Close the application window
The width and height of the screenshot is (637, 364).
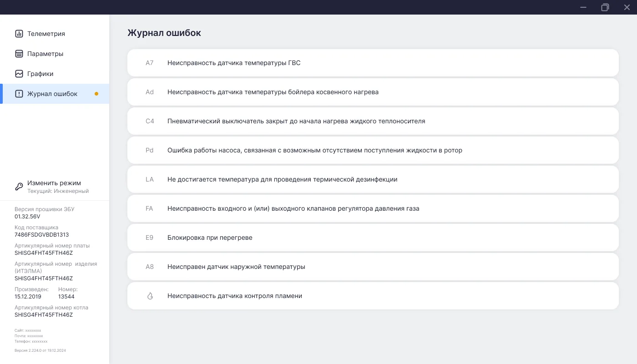pos(627,7)
